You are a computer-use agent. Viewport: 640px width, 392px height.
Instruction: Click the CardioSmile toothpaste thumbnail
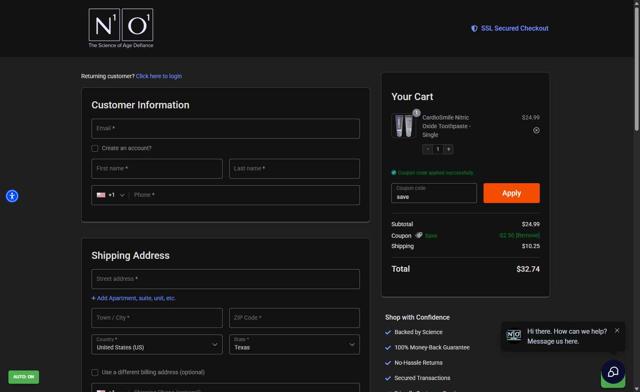[x=404, y=125]
